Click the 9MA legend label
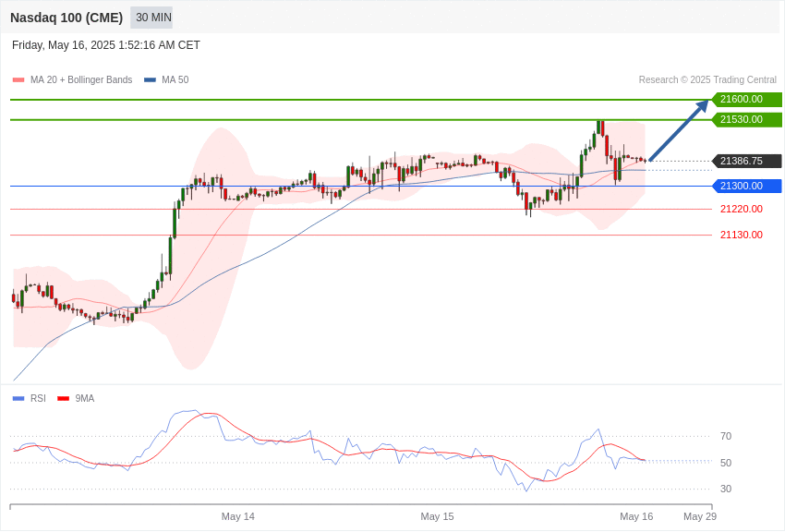This screenshot has height=532, width=785. (85, 399)
